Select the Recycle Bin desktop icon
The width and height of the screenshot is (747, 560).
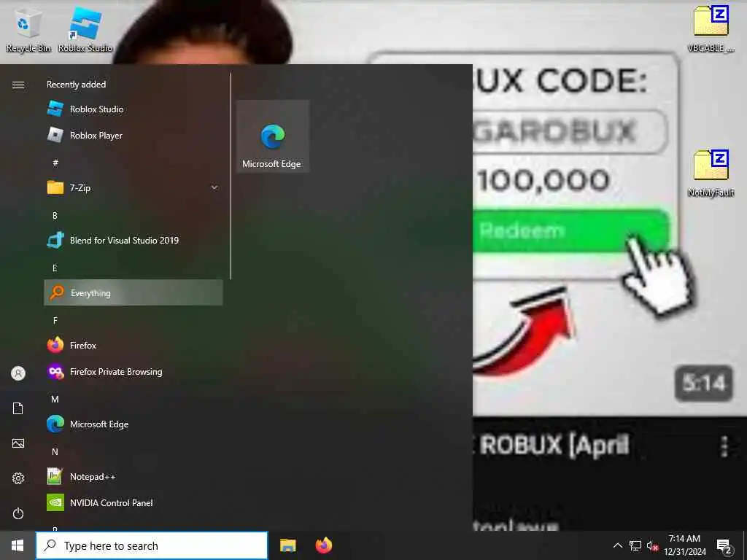tap(28, 29)
